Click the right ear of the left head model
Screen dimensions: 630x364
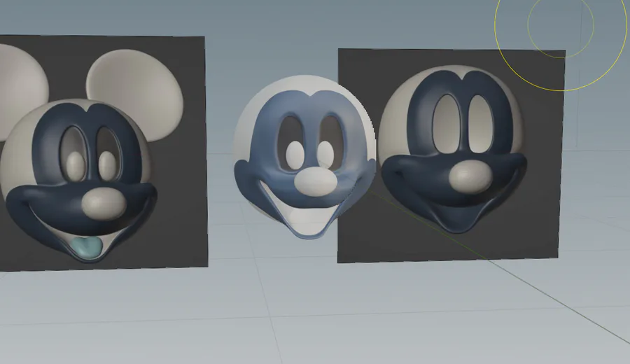coord(135,94)
